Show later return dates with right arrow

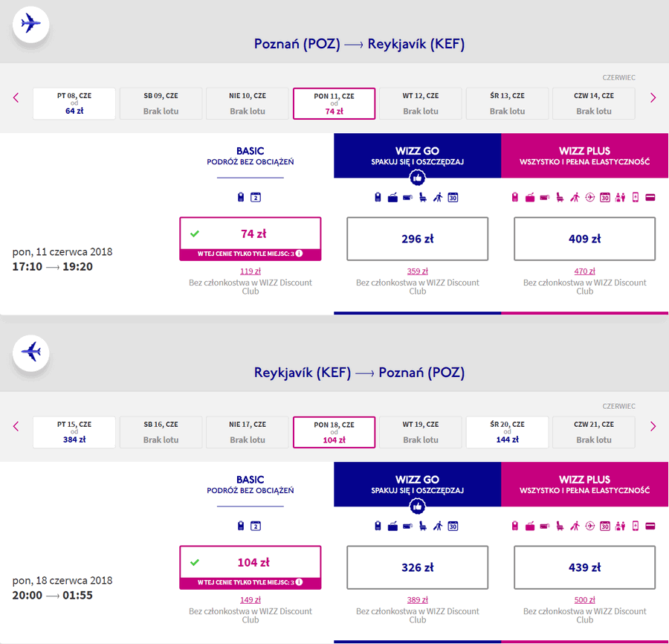pyautogui.click(x=653, y=426)
